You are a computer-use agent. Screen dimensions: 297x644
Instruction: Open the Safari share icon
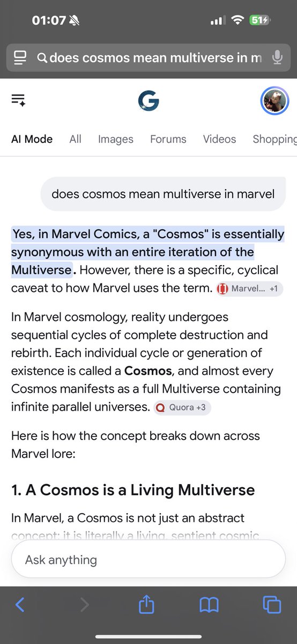tap(146, 604)
